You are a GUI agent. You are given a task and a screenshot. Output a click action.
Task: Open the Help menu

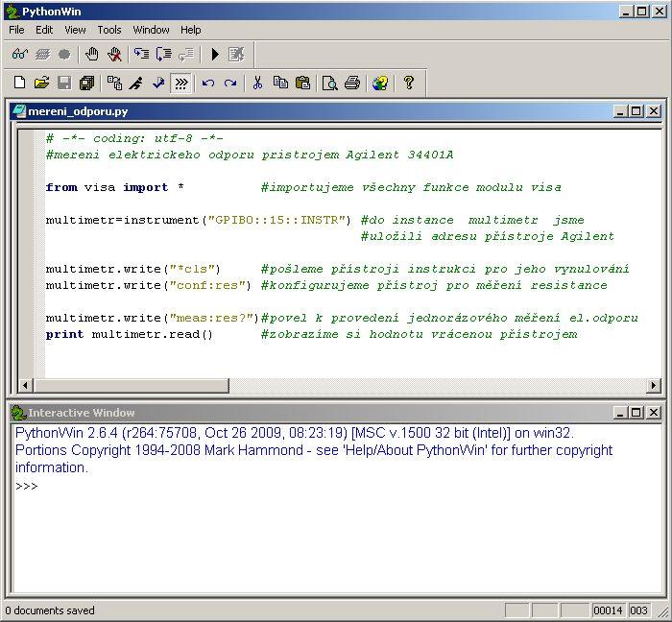(191, 30)
